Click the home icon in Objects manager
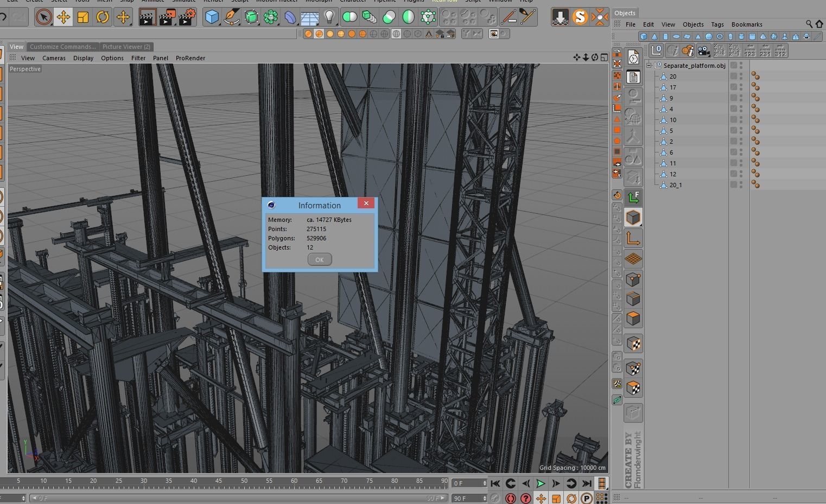 (x=819, y=24)
